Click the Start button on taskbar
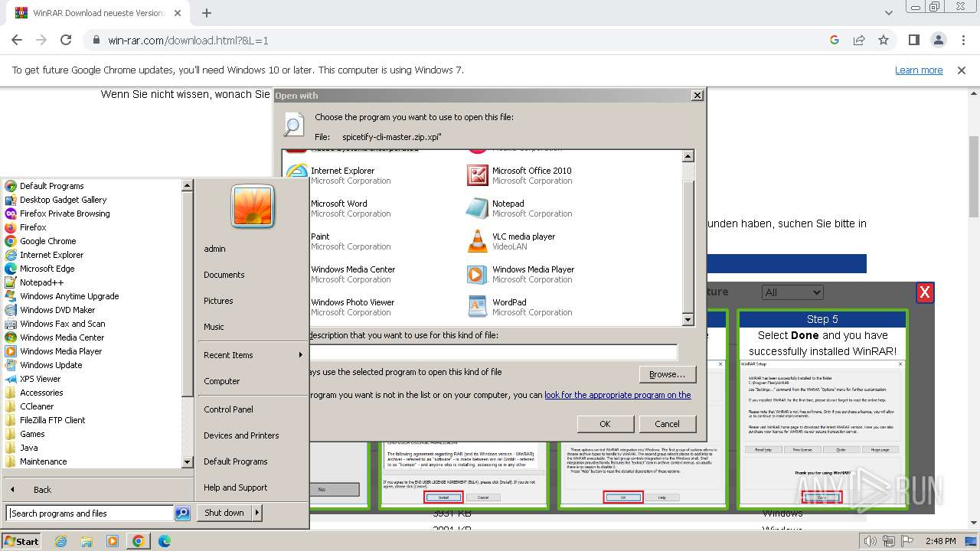The height and width of the screenshot is (551, 980). tap(21, 541)
